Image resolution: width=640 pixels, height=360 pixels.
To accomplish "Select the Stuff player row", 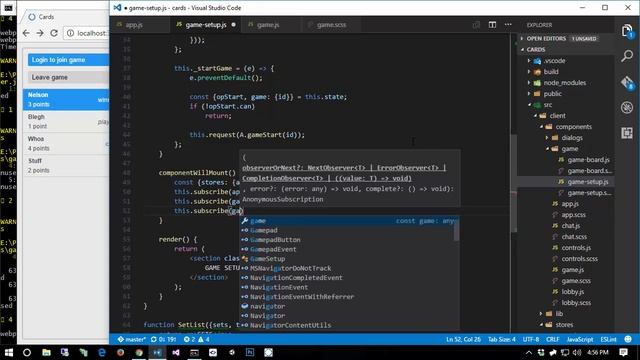I will click(x=66, y=166).
